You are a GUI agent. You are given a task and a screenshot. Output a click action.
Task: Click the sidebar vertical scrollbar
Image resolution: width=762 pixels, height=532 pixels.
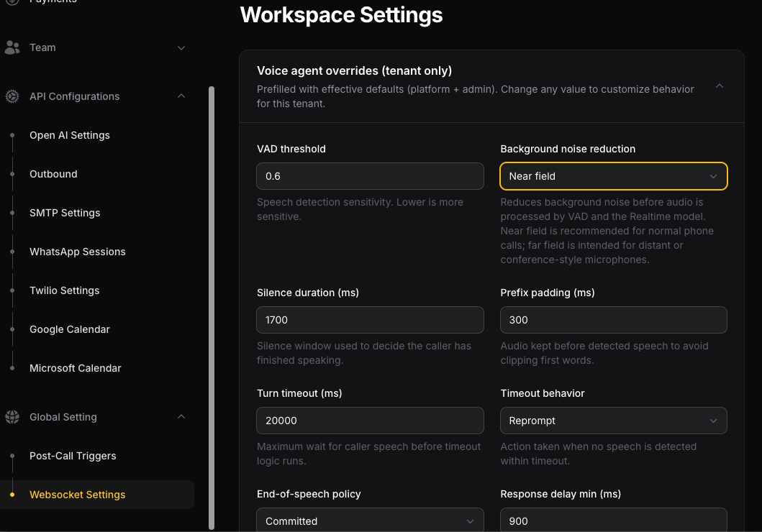pyautogui.click(x=212, y=308)
